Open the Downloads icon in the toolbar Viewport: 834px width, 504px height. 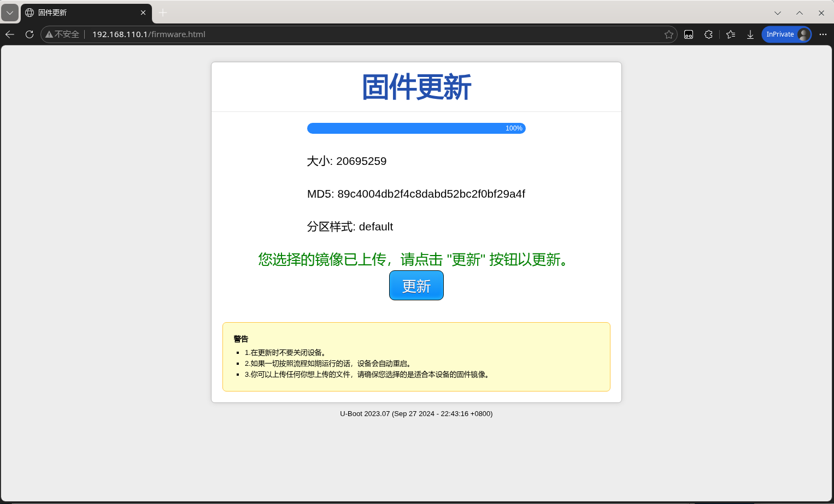750,34
